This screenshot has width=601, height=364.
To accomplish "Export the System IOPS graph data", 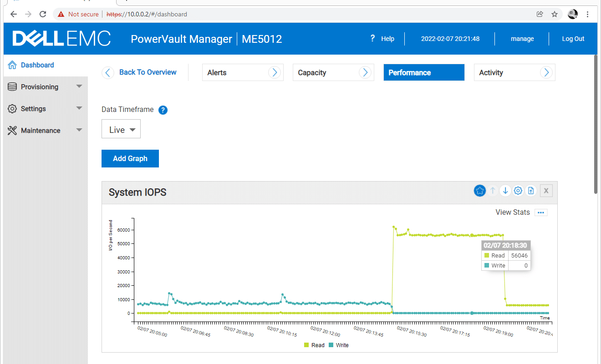I will coord(531,191).
